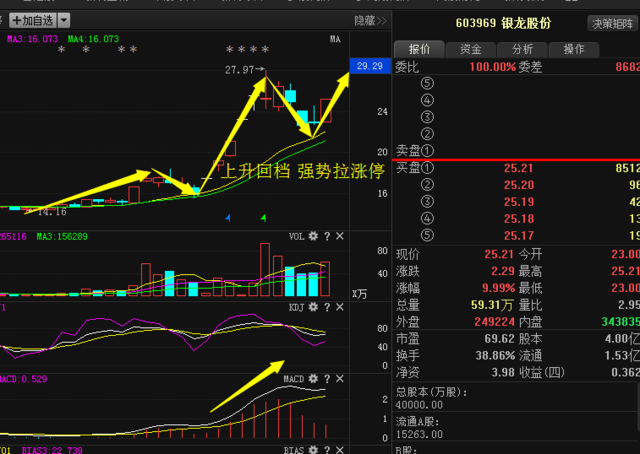This screenshot has height=454, width=640.
Task: Click the 现价 value 25.21
Action: pyautogui.click(x=499, y=254)
